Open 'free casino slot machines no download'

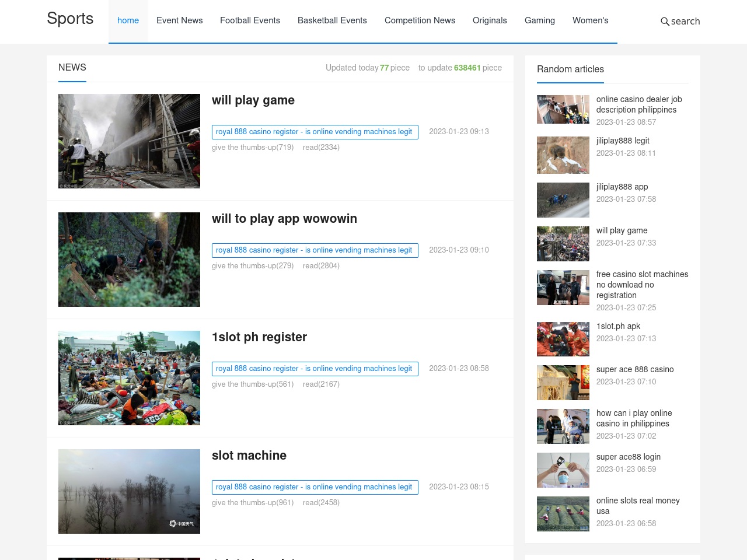coord(642,285)
